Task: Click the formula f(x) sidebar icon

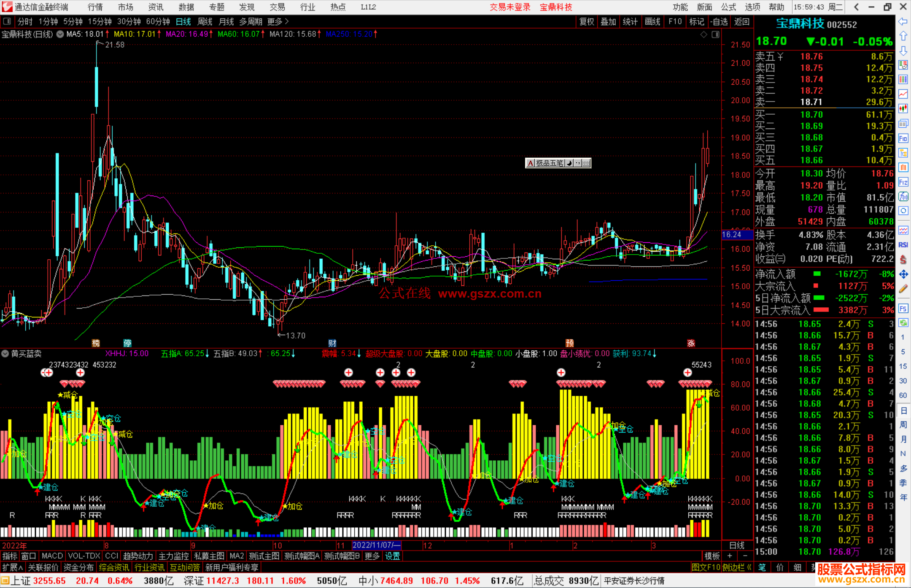Action: click(903, 196)
